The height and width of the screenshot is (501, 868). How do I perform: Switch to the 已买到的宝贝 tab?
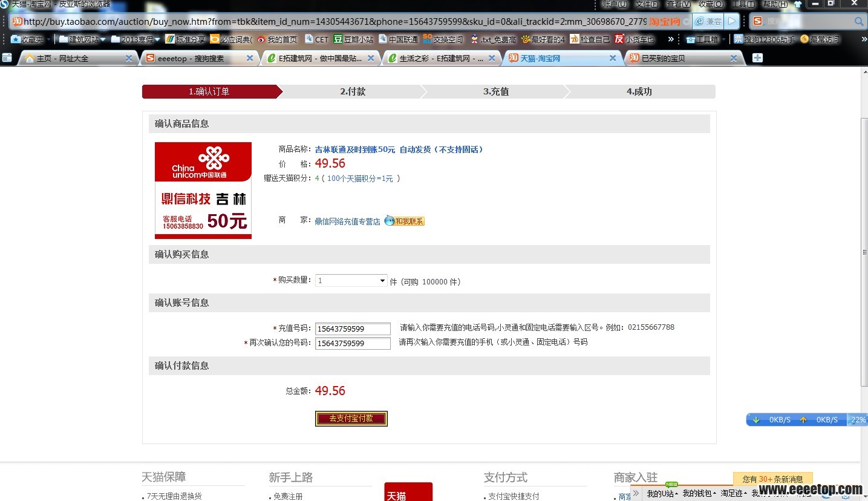[684, 58]
